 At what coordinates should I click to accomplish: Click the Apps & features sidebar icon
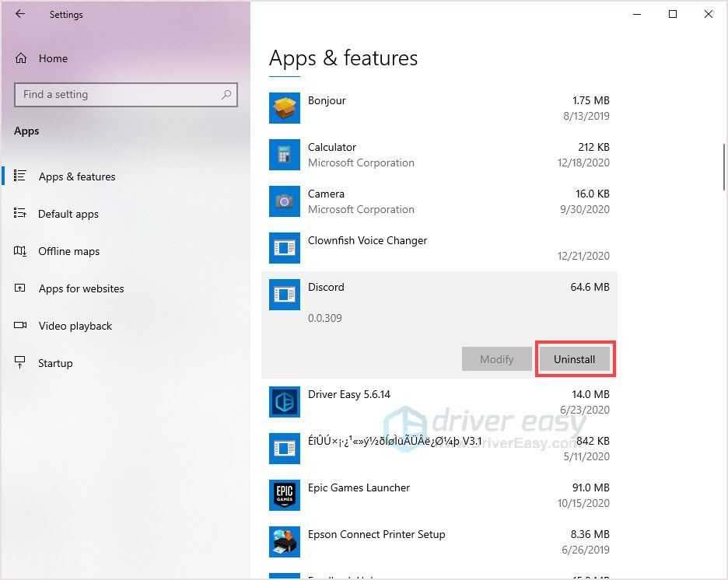tap(20, 176)
